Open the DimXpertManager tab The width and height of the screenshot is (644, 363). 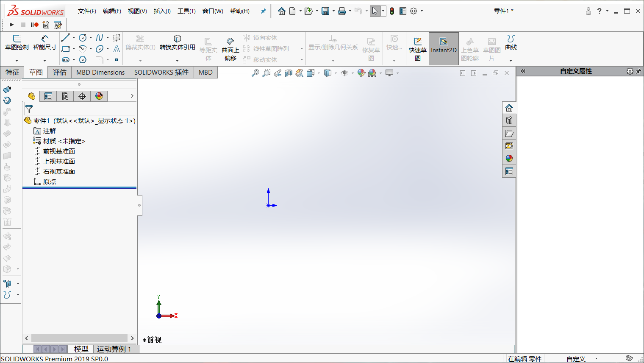(x=82, y=96)
